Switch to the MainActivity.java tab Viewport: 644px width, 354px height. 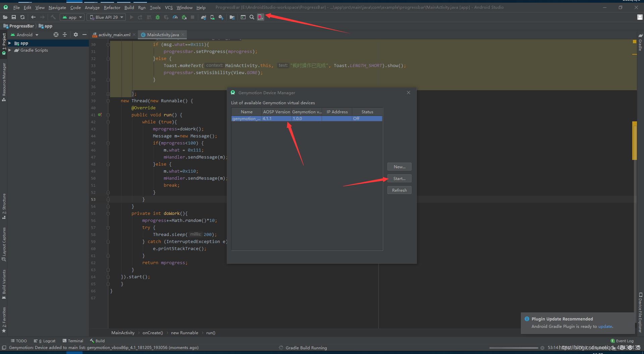pyautogui.click(x=163, y=35)
